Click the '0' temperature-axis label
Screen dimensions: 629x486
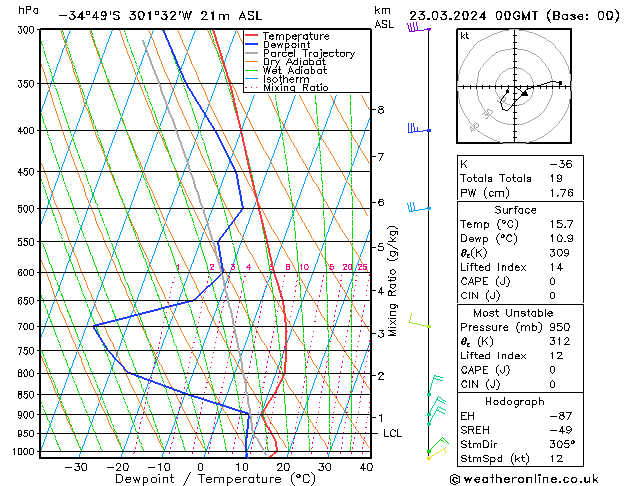tap(201, 467)
